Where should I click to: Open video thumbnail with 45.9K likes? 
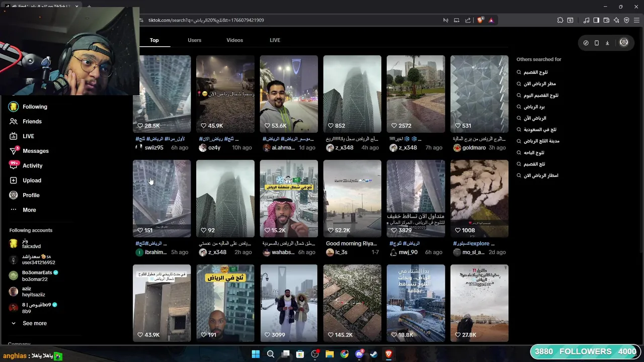pos(225,94)
